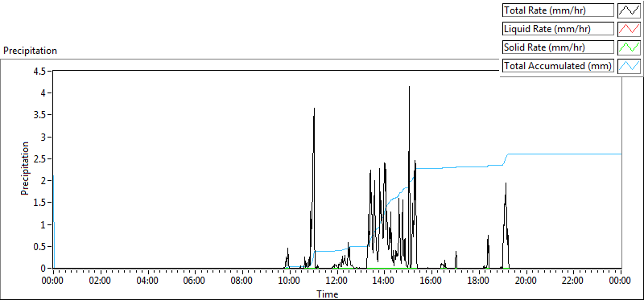
Task: Click the Solid Rate green plot icon
Action: pos(629,47)
